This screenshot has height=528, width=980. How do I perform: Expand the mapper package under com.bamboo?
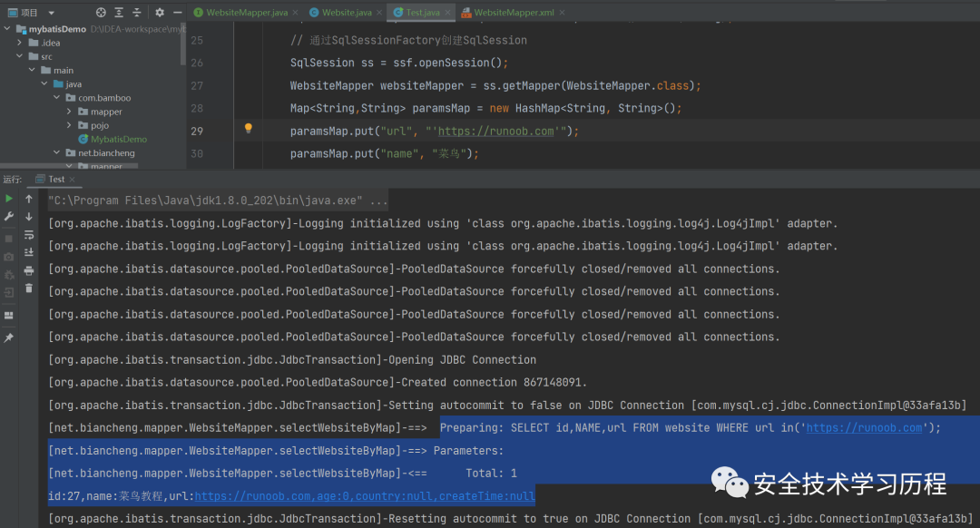click(x=69, y=112)
